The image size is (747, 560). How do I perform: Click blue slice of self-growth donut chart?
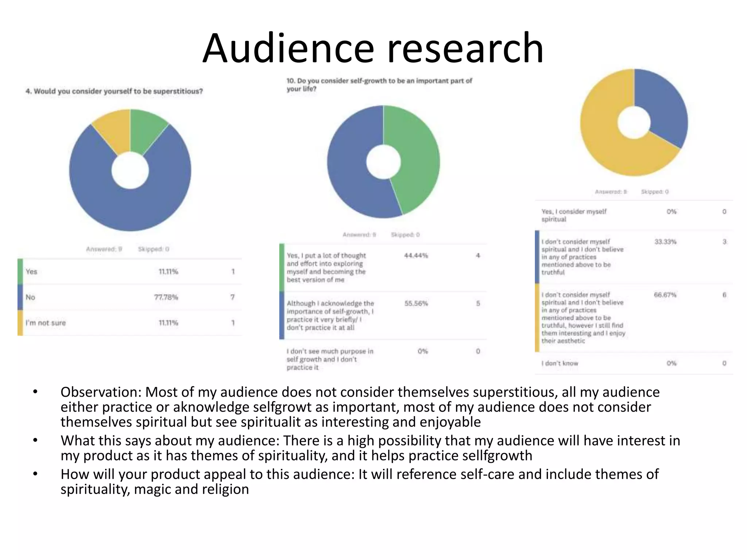pos(347,164)
